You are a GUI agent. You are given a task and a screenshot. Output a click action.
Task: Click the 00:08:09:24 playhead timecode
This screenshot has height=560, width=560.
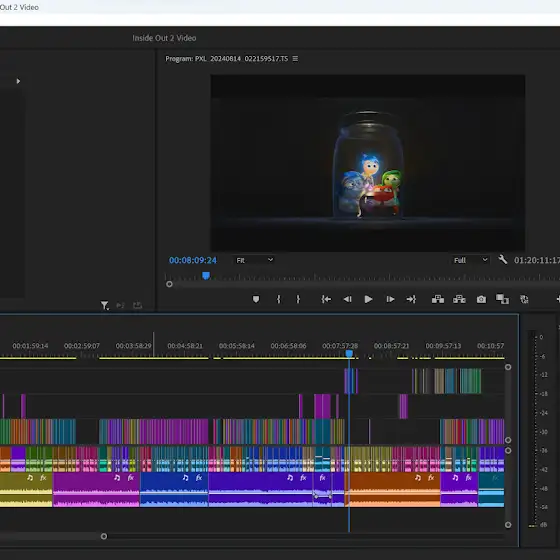193,260
